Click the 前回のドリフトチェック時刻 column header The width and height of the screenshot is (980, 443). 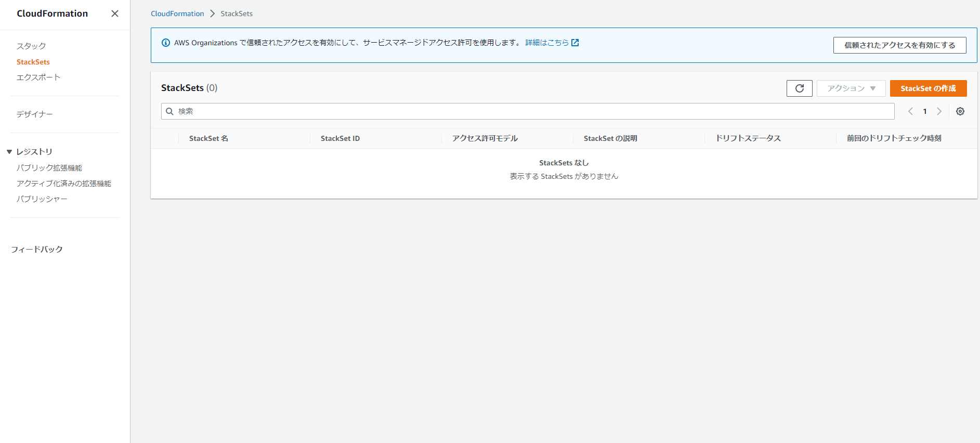click(894, 138)
